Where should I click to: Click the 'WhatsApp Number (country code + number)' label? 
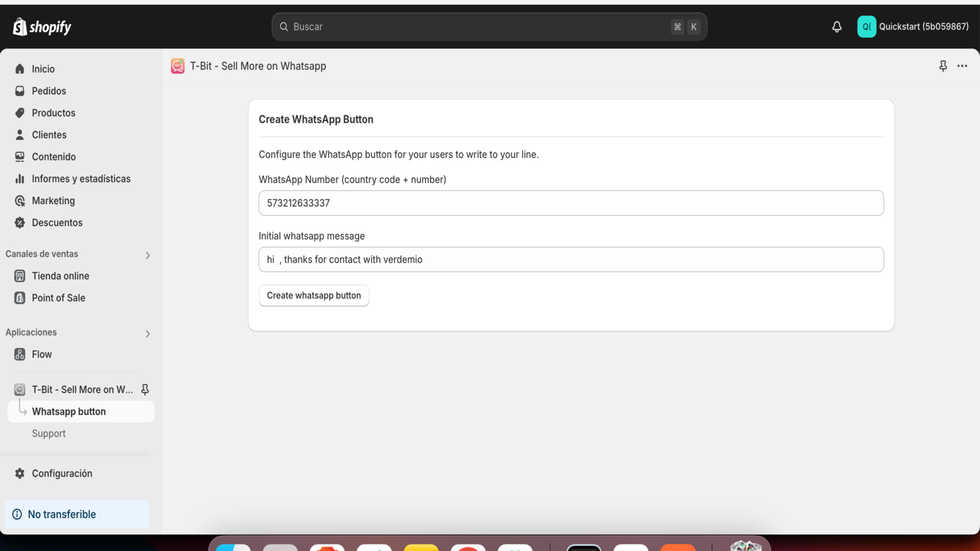click(352, 180)
